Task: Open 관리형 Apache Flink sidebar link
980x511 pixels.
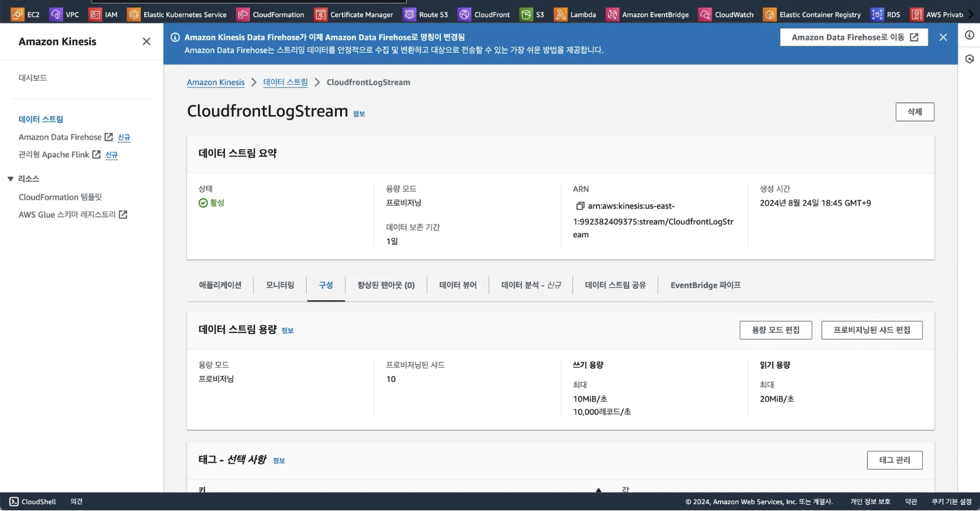Action: coord(54,154)
